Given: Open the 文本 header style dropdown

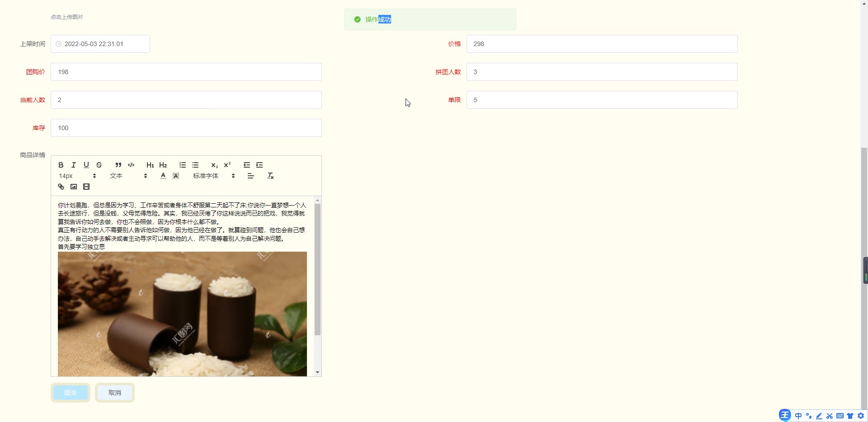Looking at the screenshot, I should (x=128, y=176).
